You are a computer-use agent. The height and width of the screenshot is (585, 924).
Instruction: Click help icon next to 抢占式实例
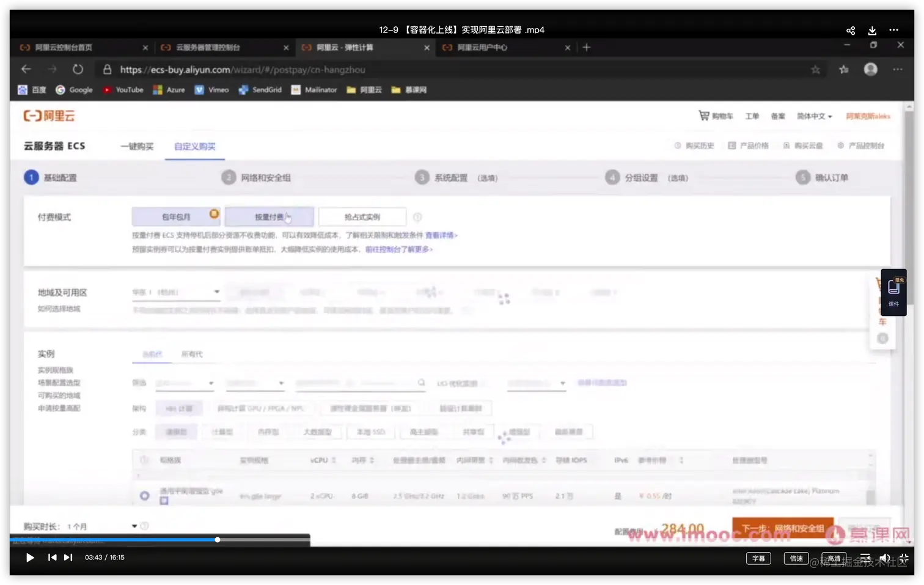[x=417, y=217]
